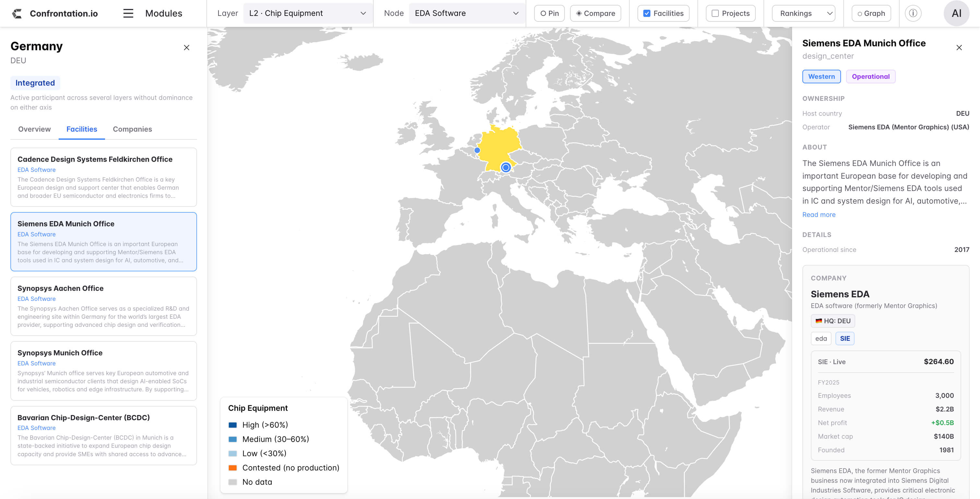Click the Founded year 1981
980x499 pixels.
(947, 450)
